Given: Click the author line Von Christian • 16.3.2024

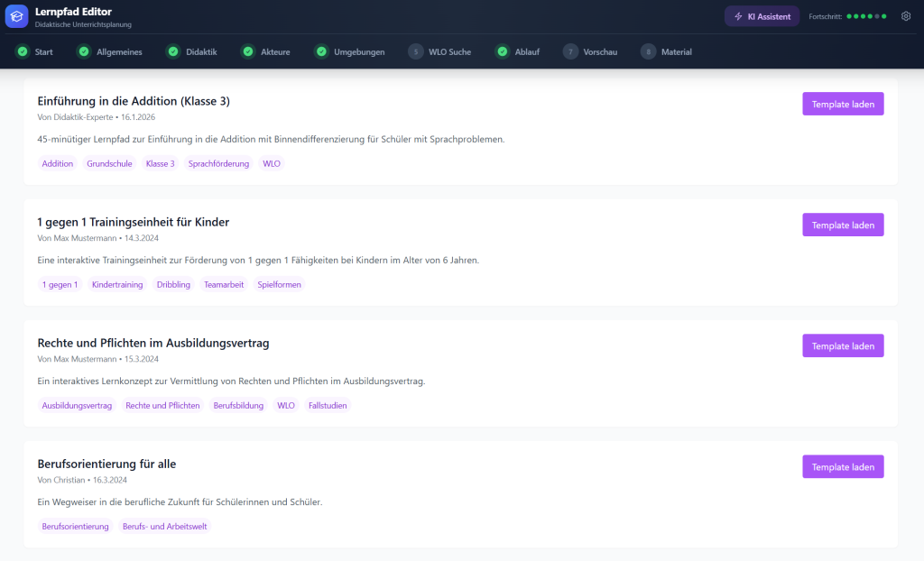Looking at the screenshot, I should [82, 480].
